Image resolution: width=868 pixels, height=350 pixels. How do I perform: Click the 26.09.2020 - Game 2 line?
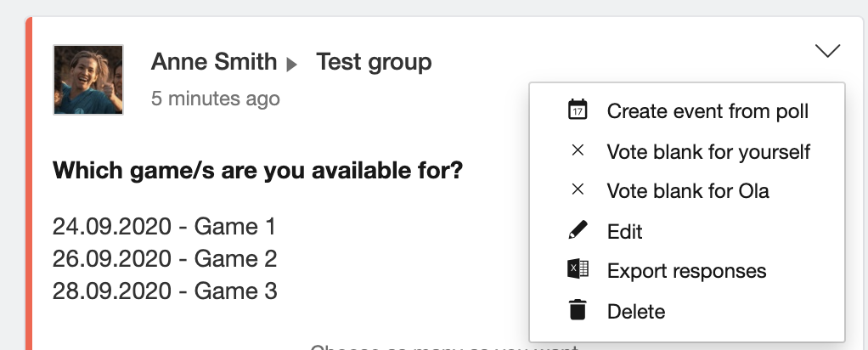(165, 258)
